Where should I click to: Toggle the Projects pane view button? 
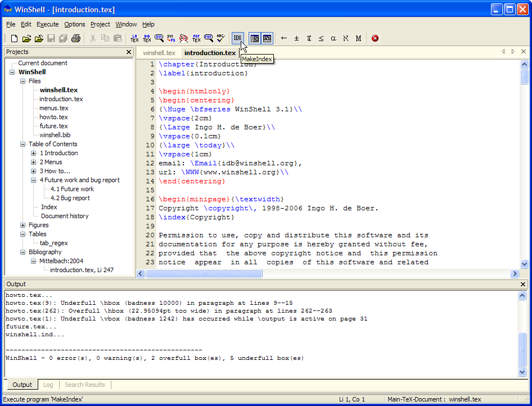coord(255,38)
